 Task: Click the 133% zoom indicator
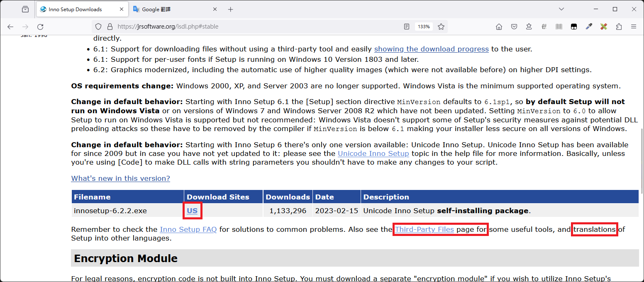(x=423, y=26)
